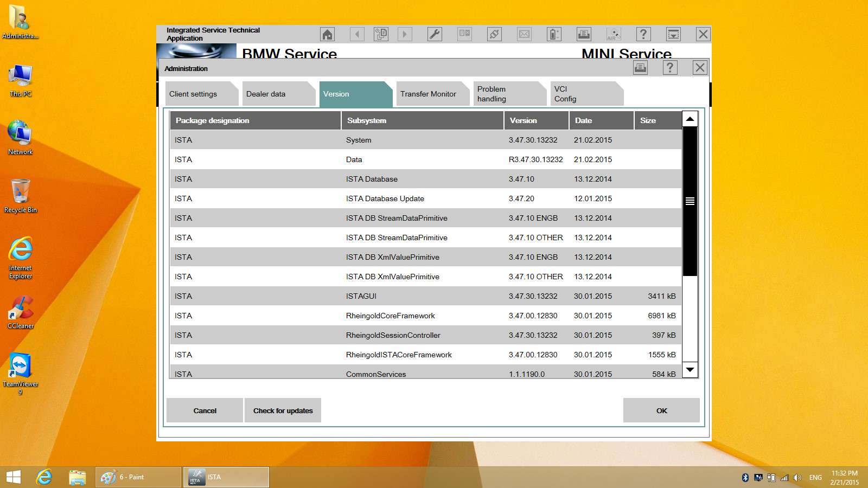Confirm with the OK button
The image size is (868, 488).
point(661,410)
